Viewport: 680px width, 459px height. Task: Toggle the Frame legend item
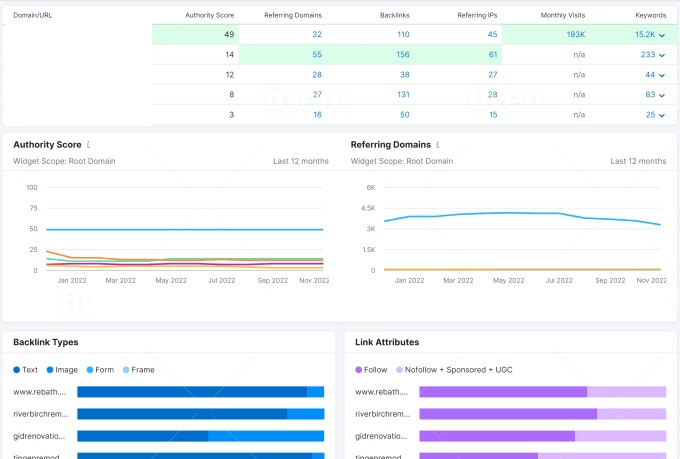(x=138, y=370)
